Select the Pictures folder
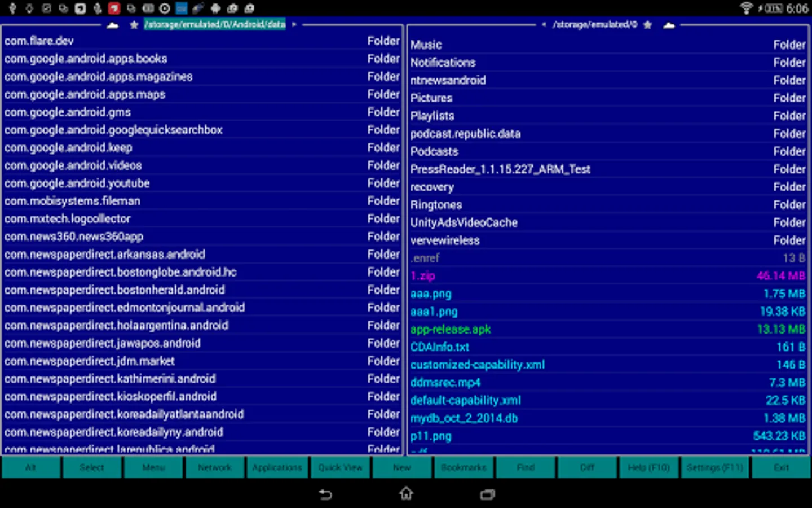This screenshot has width=812, height=508. [x=608, y=98]
